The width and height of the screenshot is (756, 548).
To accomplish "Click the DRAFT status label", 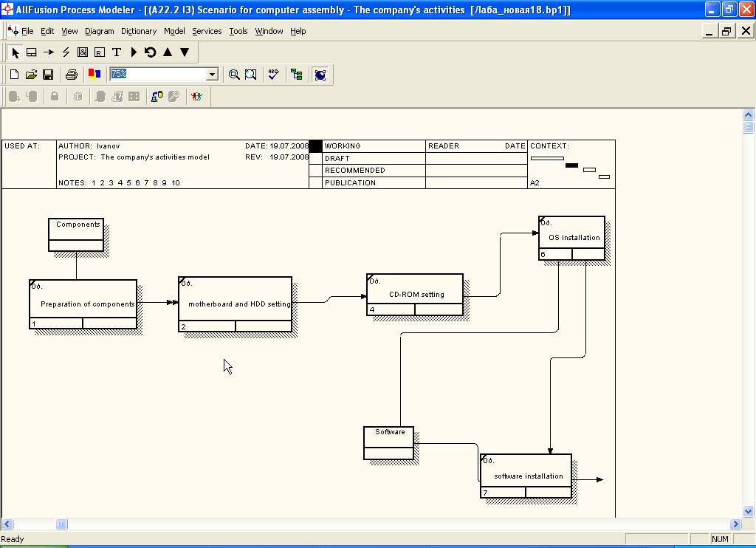I will 337,158.
